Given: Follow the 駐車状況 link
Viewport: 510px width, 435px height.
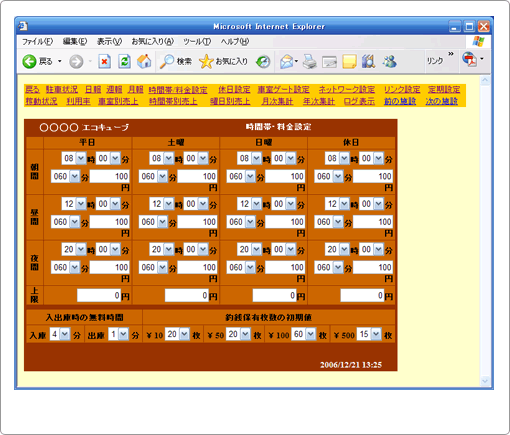Looking at the screenshot, I should tap(62, 89).
